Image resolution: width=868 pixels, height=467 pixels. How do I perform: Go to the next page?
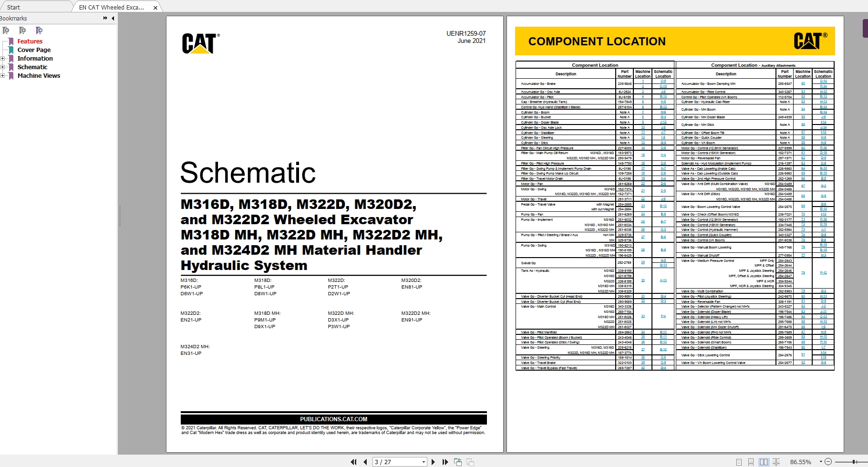tap(433, 462)
